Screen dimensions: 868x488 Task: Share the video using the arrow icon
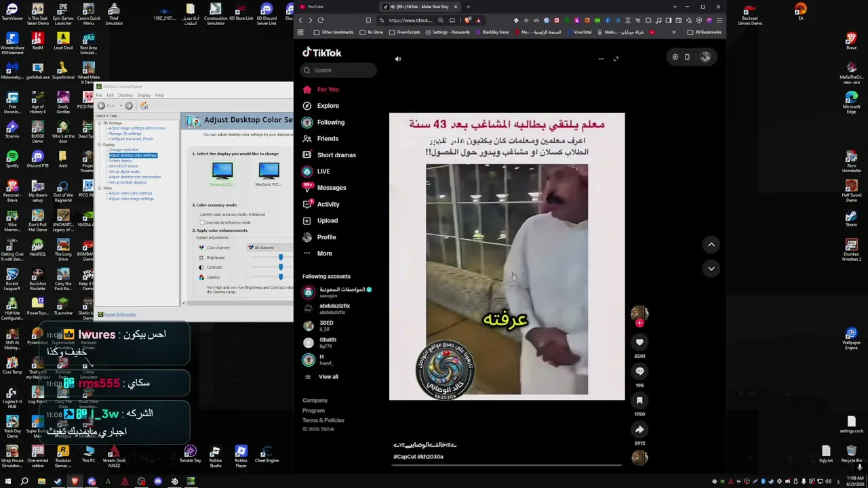[639, 430]
